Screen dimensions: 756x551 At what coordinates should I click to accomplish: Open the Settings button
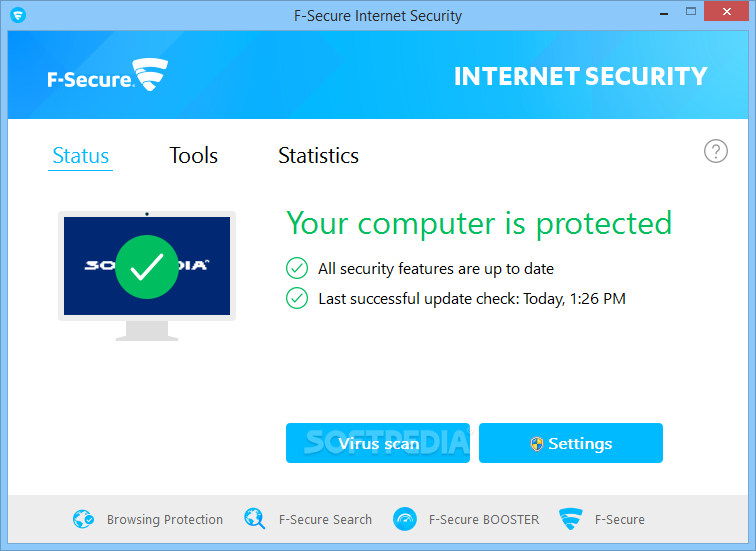[571, 443]
